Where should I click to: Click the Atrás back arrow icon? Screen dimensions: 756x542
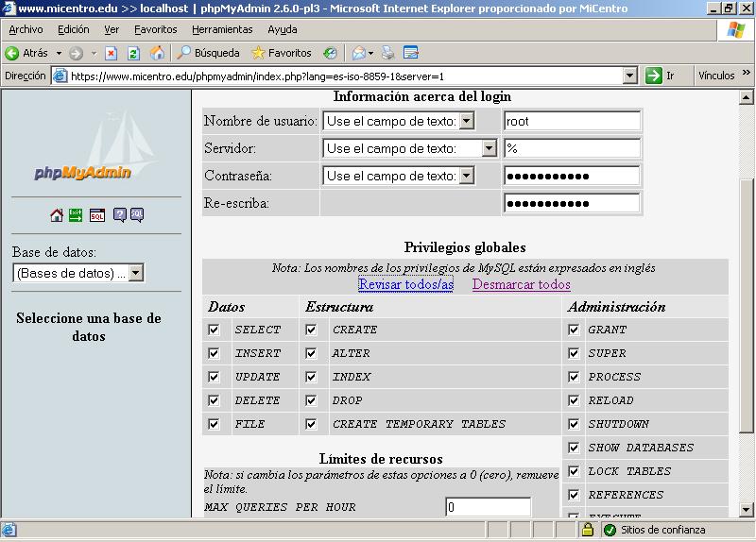[12, 53]
